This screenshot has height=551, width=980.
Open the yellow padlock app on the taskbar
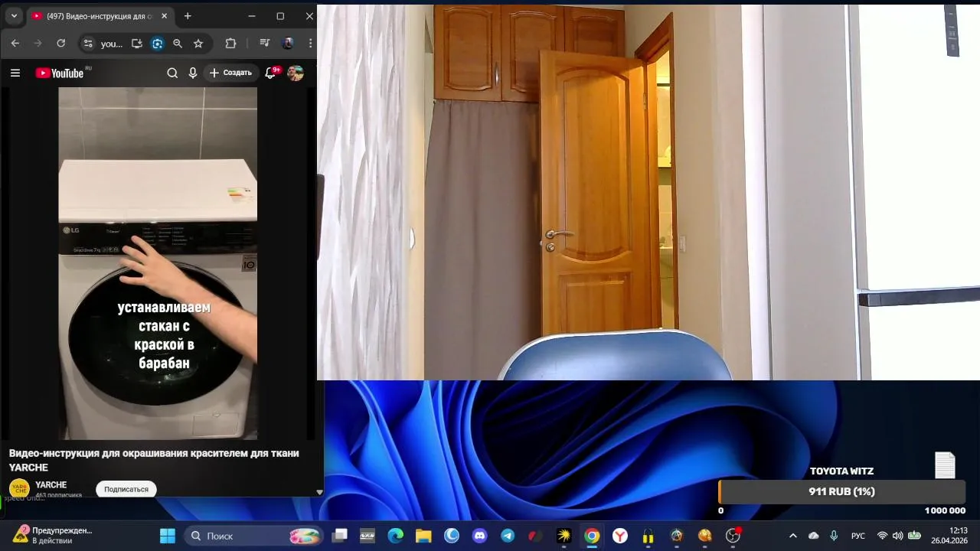point(648,536)
